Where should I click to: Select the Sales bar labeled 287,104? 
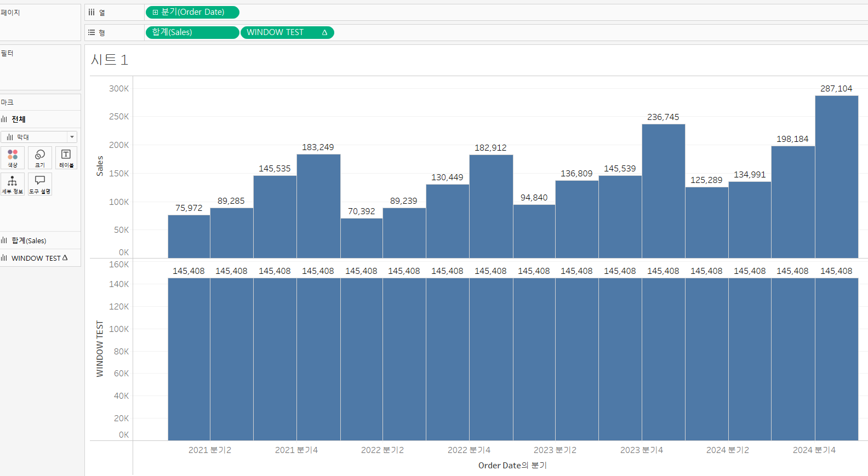pyautogui.click(x=836, y=177)
